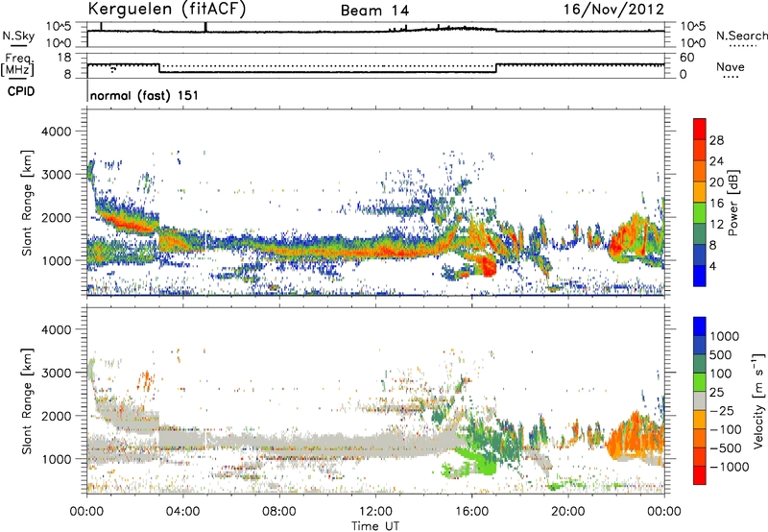Click the Kerguelen (fitACF) plot title

tap(167, 9)
